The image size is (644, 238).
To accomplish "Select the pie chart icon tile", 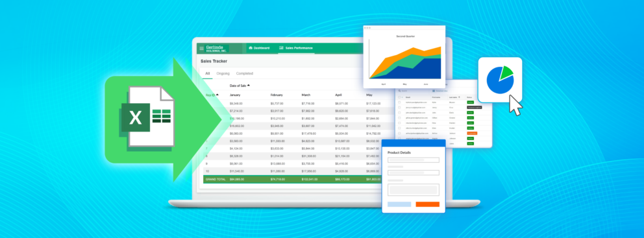I will coord(500,80).
